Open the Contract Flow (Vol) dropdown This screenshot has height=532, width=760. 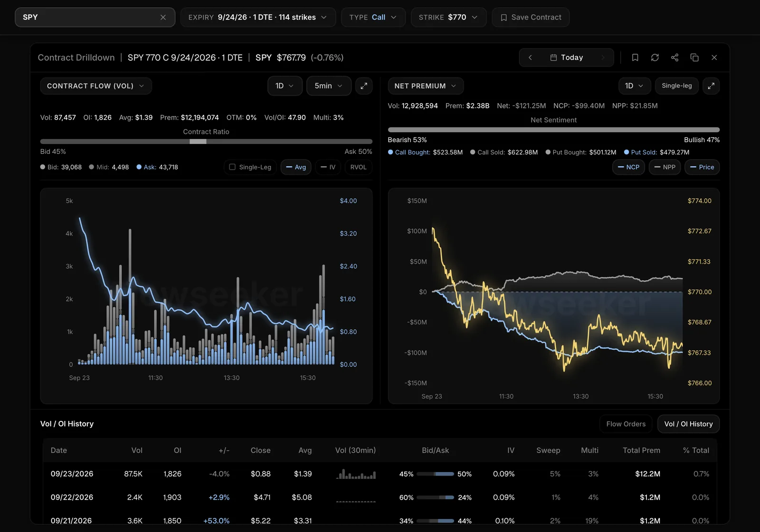point(96,86)
